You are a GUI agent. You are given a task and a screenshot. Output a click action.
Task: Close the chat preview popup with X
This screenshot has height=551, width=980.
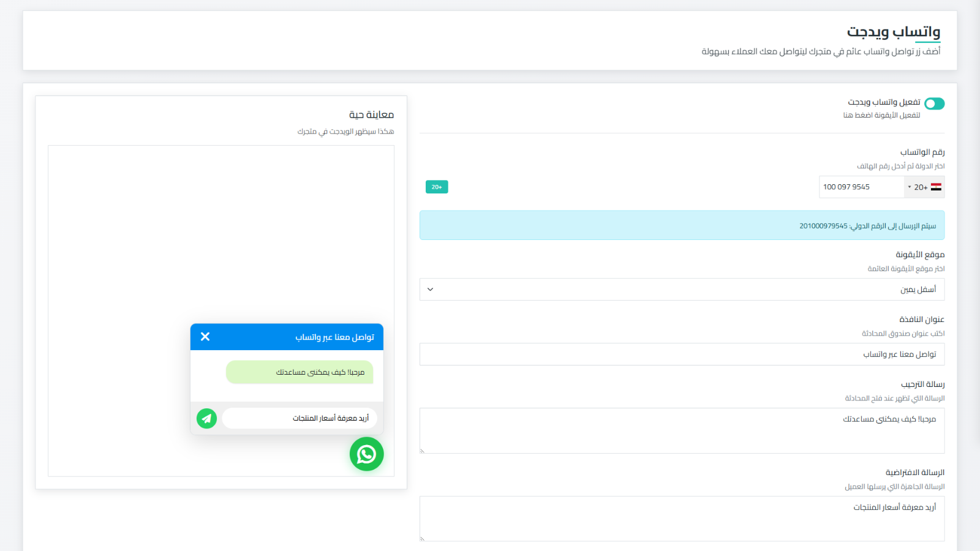click(x=205, y=337)
